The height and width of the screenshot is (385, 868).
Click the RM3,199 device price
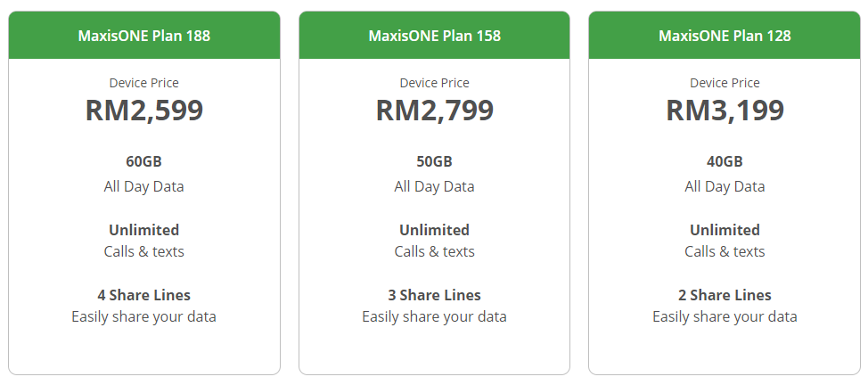[x=725, y=111]
